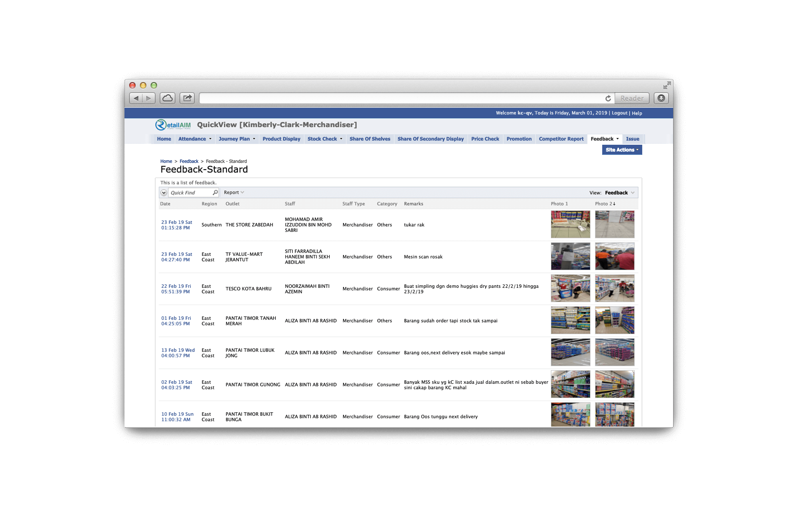The height and width of the screenshot is (532, 798).
Task: Click the Quick Find magnifier icon
Action: 215,192
